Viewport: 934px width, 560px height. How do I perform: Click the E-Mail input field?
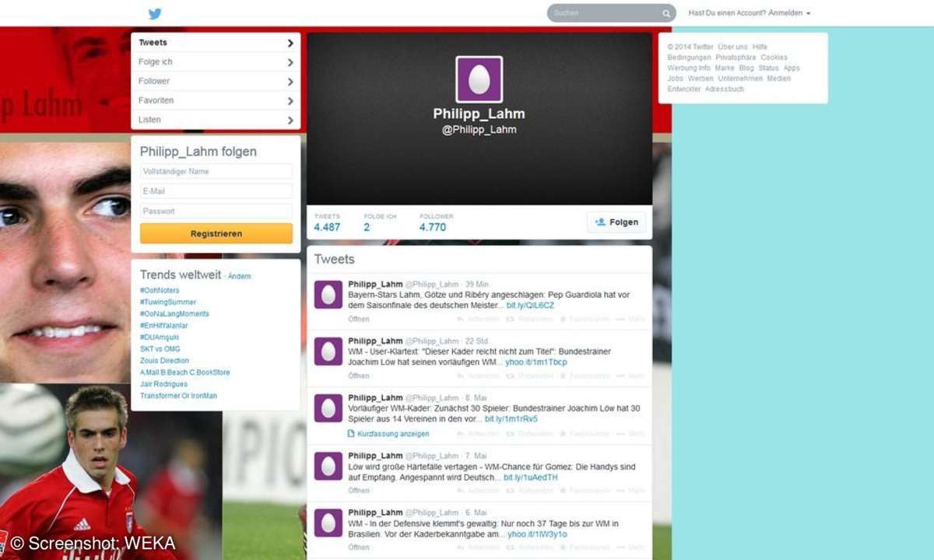click(x=216, y=191)
